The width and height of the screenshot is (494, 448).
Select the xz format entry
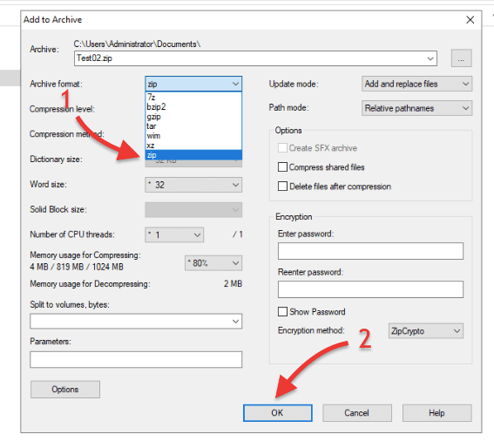[193, 146]
